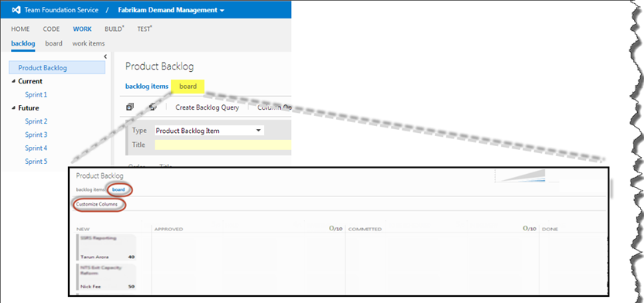Collapse the Current sprint group
The height and width of the screenshot is (303, 644).
point(15,81)
